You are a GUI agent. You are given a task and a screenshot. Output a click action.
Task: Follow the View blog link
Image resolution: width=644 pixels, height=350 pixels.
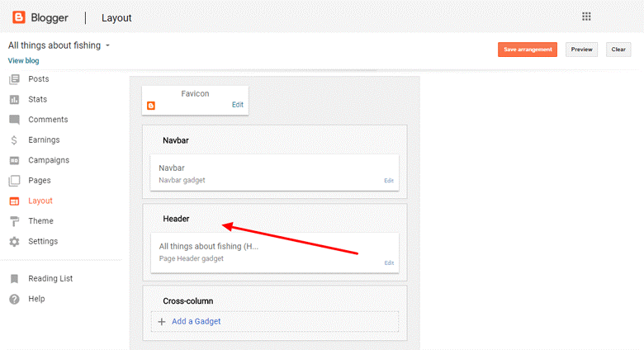[23, 61]
